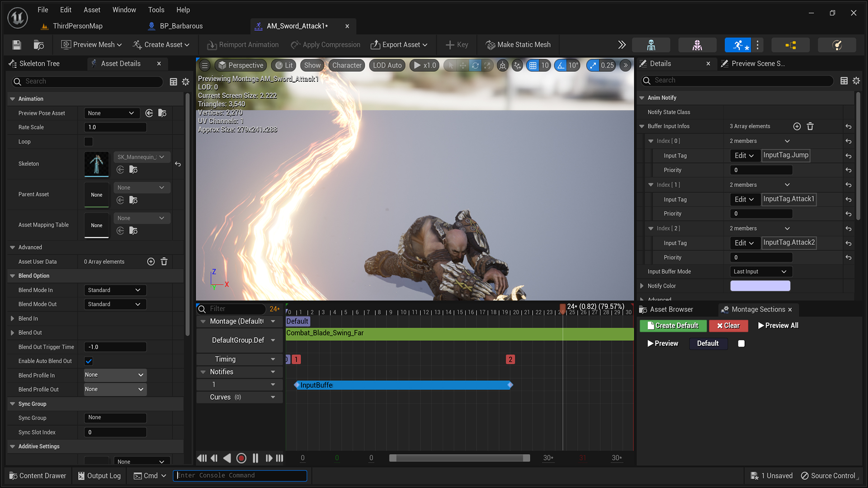Switch to the Skeletal Mesh mode icon
The height and width of the screenshot is (488, 868).
click(x=697, y=45)
